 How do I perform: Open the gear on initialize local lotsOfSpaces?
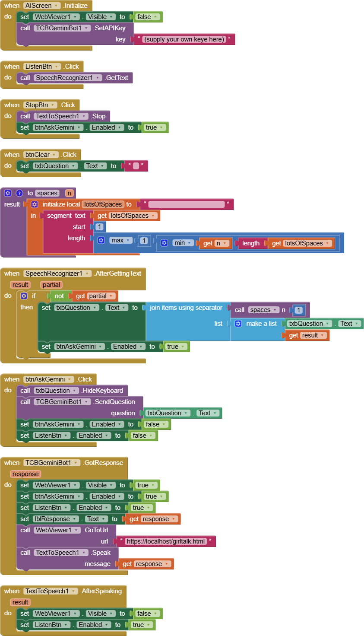tap(35, 204)
